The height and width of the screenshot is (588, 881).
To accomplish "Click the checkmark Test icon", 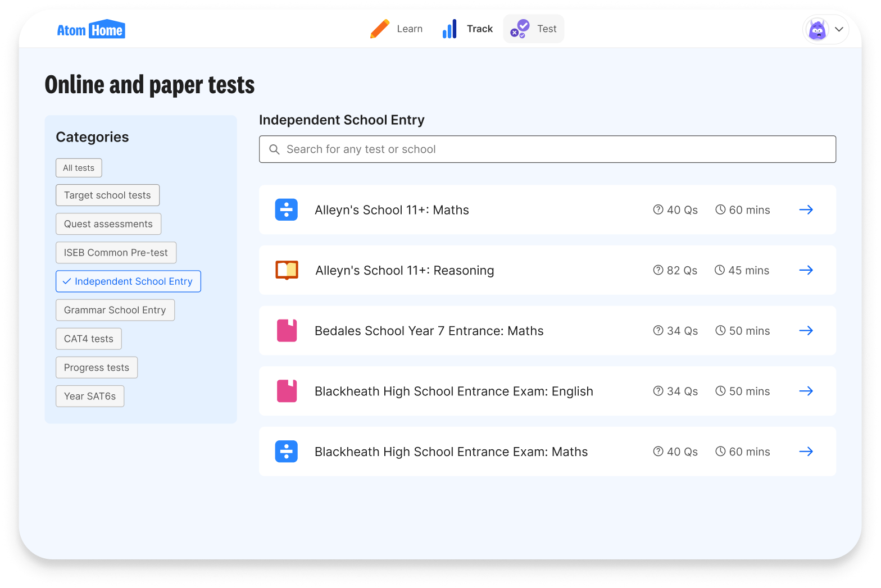I will (520, 29).
